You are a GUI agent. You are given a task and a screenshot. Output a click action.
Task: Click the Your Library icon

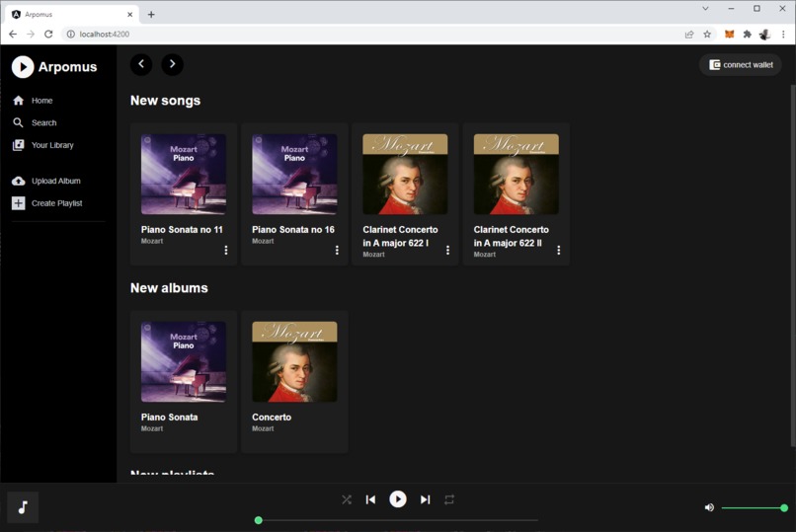click(x=19, y=145)
